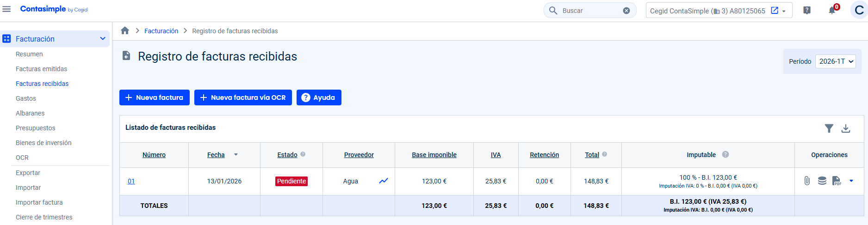Expand more operations arrow for invoice 01
868x225 pixels.
(x=851, y=181)
